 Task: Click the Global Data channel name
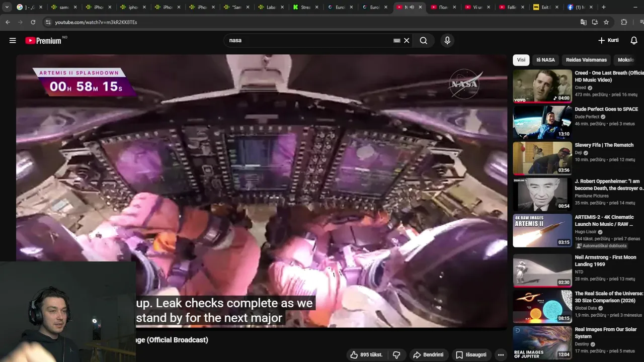point(586,308)
